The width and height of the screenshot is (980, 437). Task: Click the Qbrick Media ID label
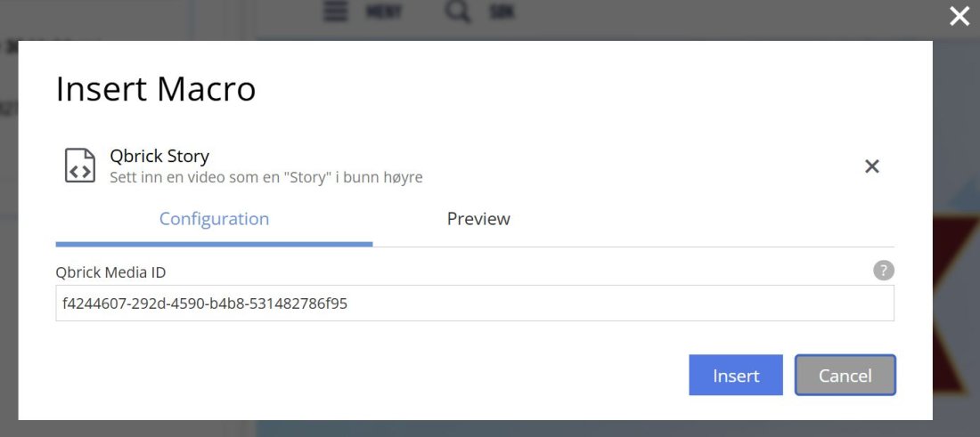coord(110,272)
